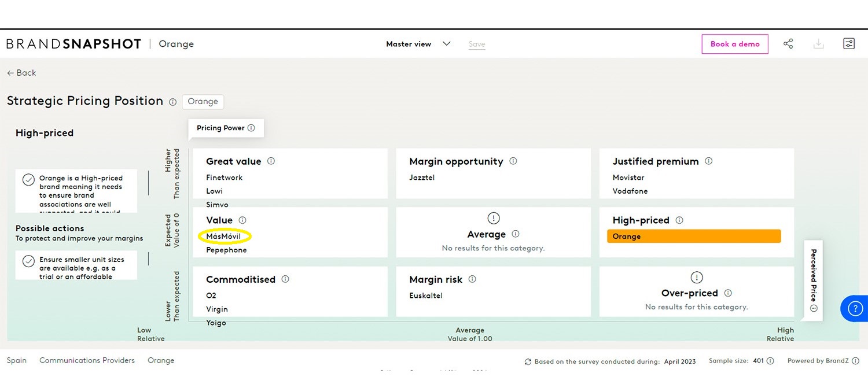Click the Book a demo button
Viewport: 868px width, 388px height.
pos(734,44)
